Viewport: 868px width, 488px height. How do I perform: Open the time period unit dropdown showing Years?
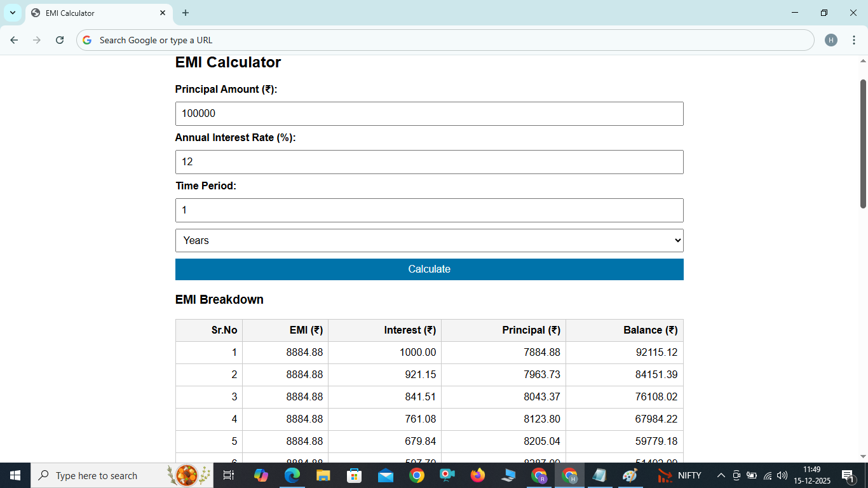[x=430, y=240]
